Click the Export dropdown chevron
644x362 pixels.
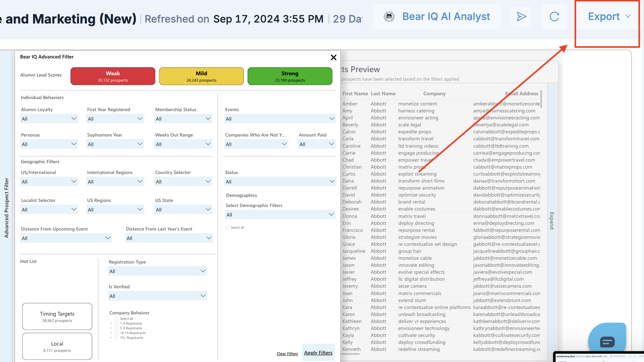(x=628, y=17)
